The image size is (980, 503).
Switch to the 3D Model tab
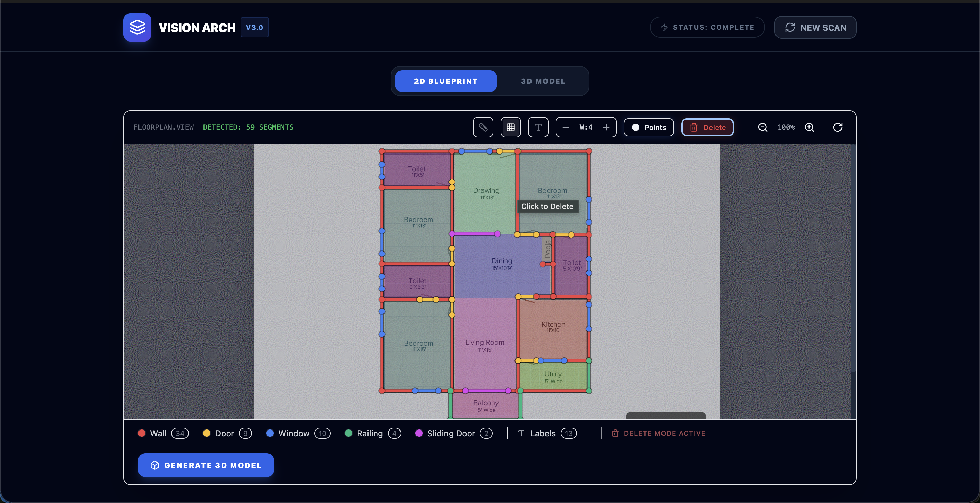point(542,81)
